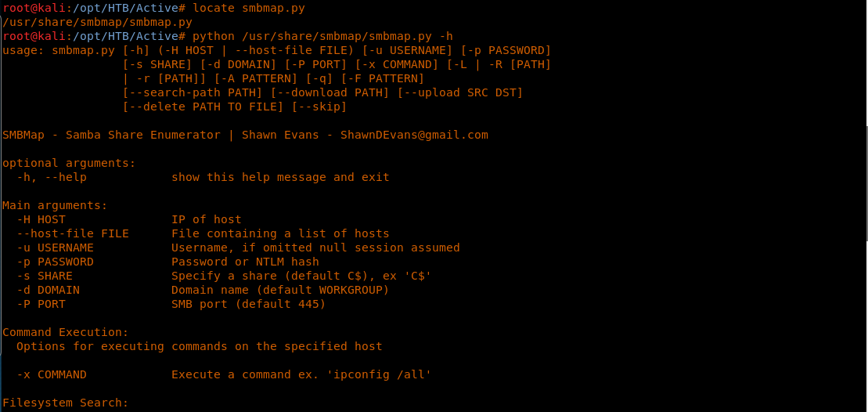Click the /usr/share/smbmap/smbmap.py output path line
The width and height of the screenshot is (868, 412).
[x=97, y=22]
